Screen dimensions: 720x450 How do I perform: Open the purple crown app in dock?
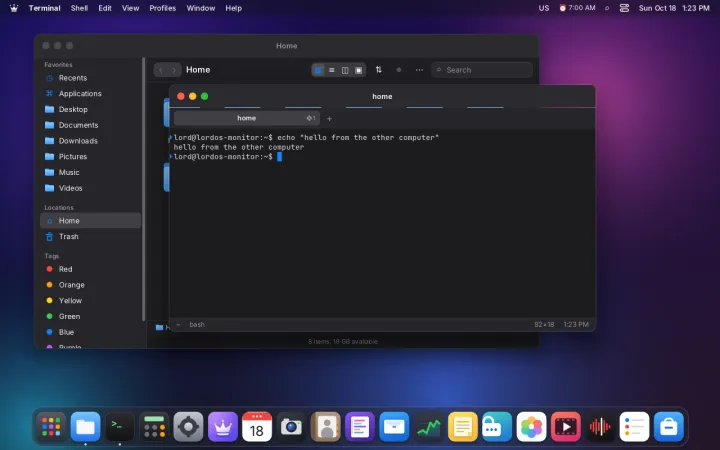pos(223,427)
